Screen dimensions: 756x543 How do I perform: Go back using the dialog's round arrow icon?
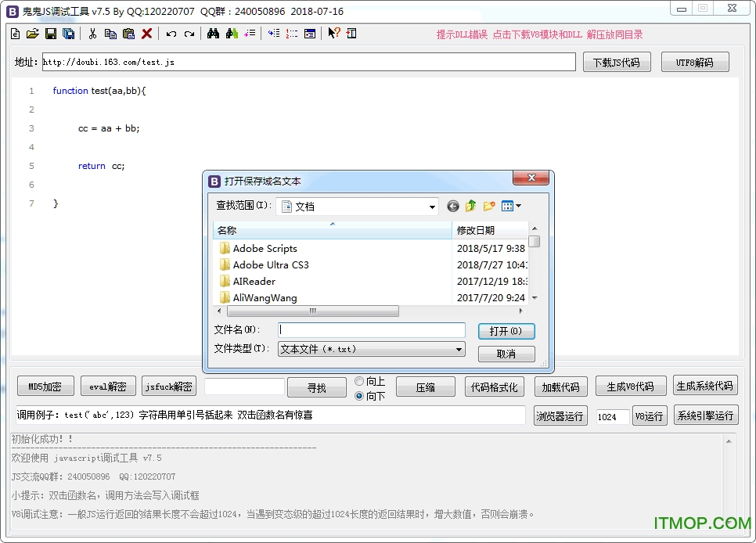452,207
